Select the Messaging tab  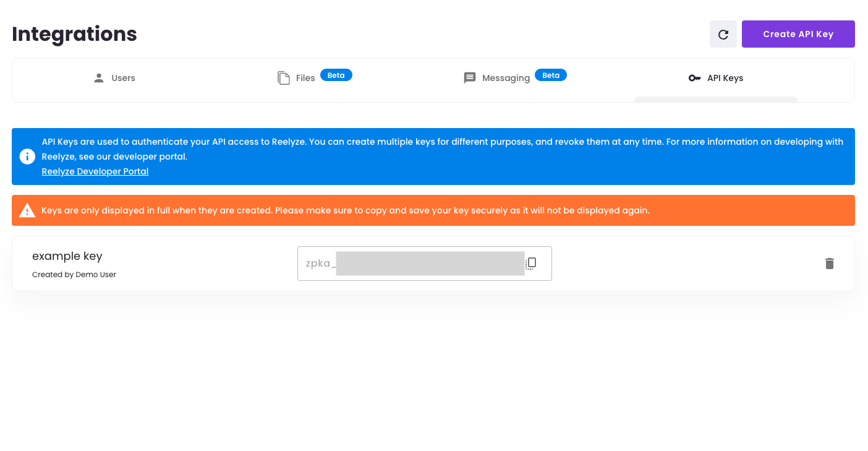pyautogui.click(x=506, y=78)
